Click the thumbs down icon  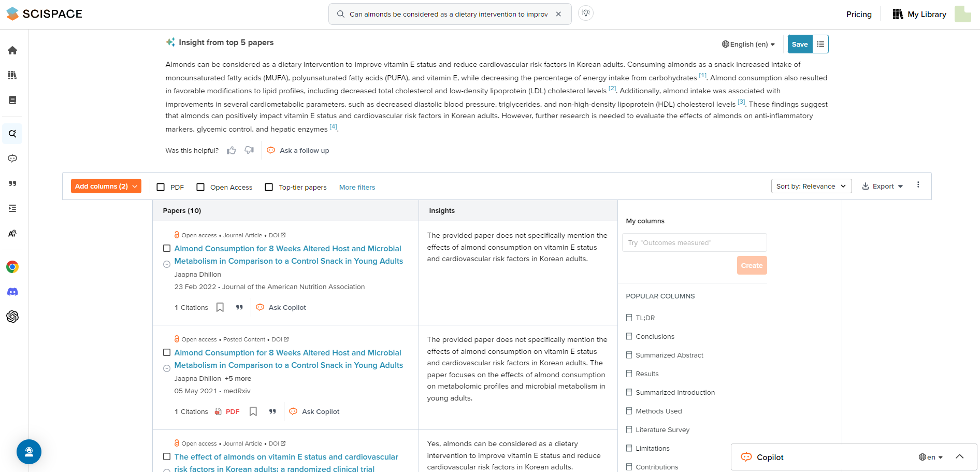click(x=249, y=150)
